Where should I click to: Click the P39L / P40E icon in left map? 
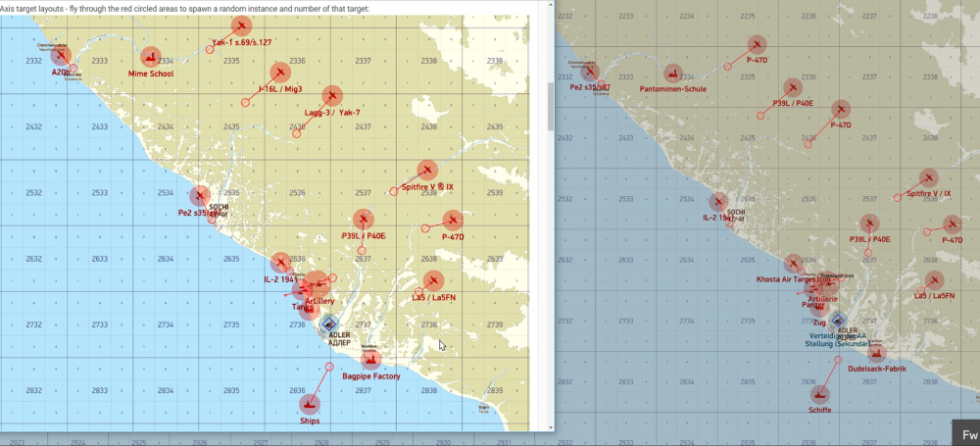coord(364,219)
